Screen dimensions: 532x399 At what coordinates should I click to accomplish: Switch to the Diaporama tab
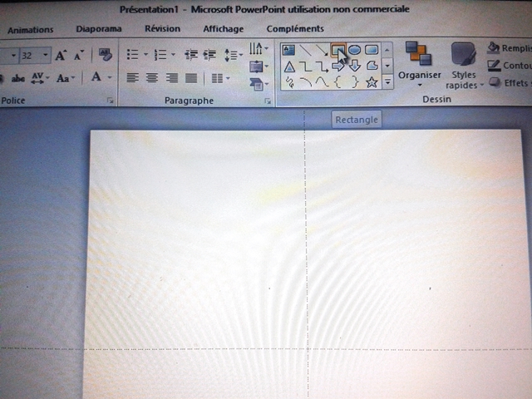tap(98, 29)
